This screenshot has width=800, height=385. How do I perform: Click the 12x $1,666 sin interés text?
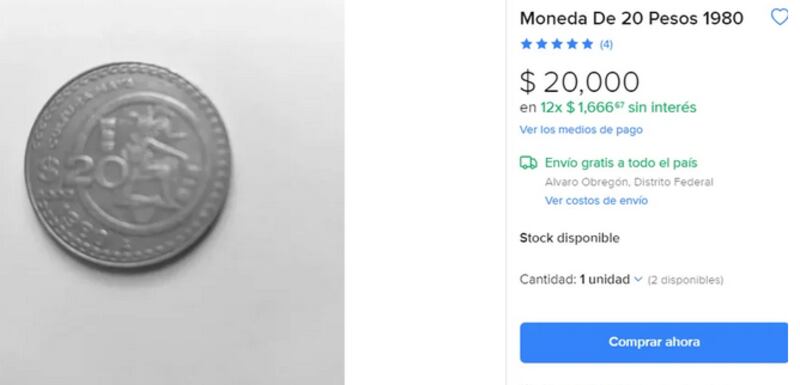point(618,108)
